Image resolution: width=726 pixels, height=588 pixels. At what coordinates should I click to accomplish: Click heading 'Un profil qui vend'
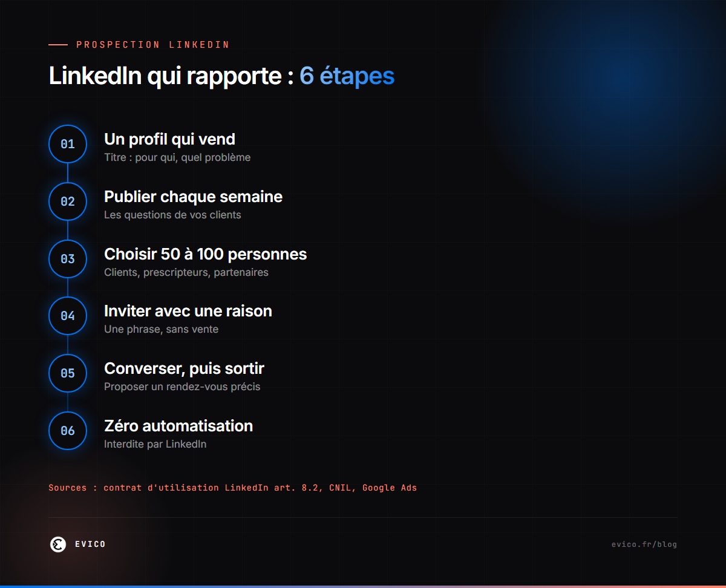point(169,139)
